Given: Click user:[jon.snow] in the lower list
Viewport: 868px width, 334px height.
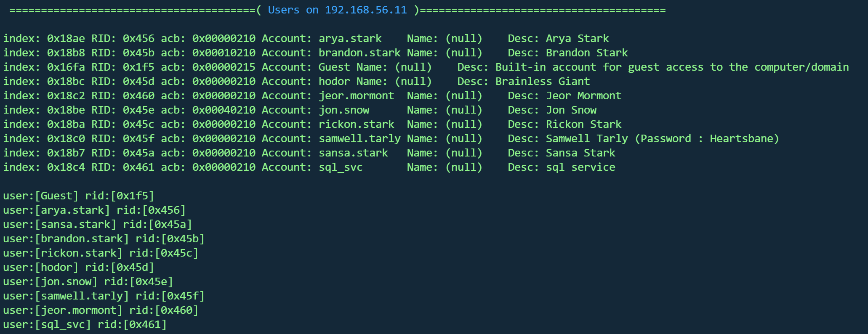Looking at the screenshot, I should (50, 282).
